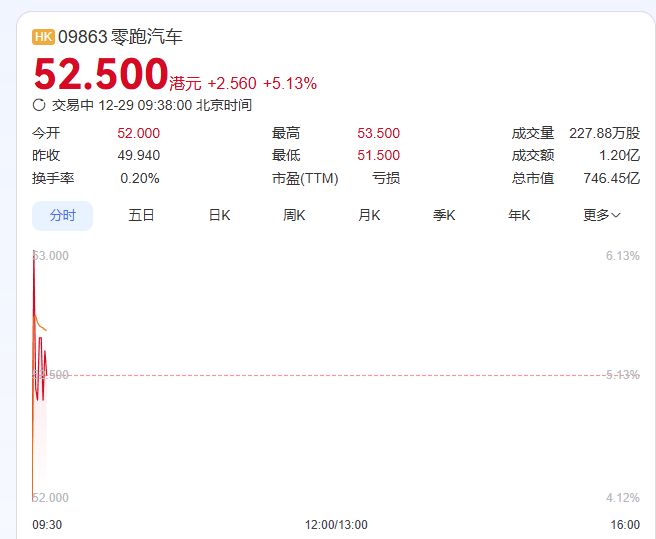Expand the 更多 dropdown menu
656x539 pixels.
coord(602,216)
